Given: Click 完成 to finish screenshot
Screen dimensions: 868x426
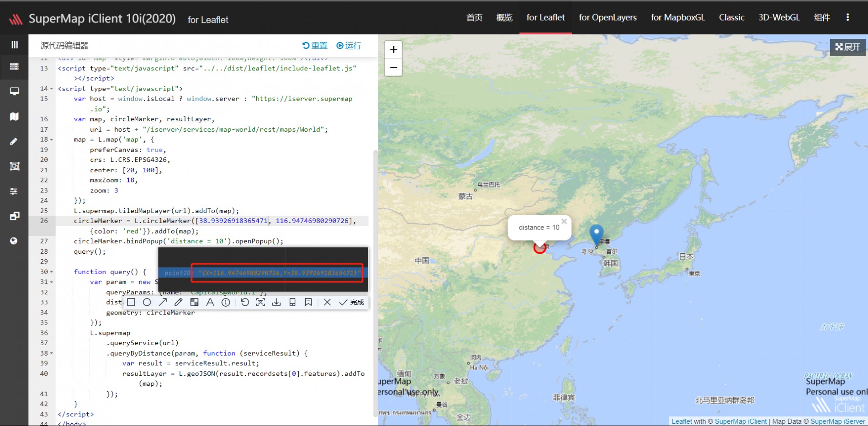Looking at the screenshot, I should pyautogui.click(x=352, y=302).
